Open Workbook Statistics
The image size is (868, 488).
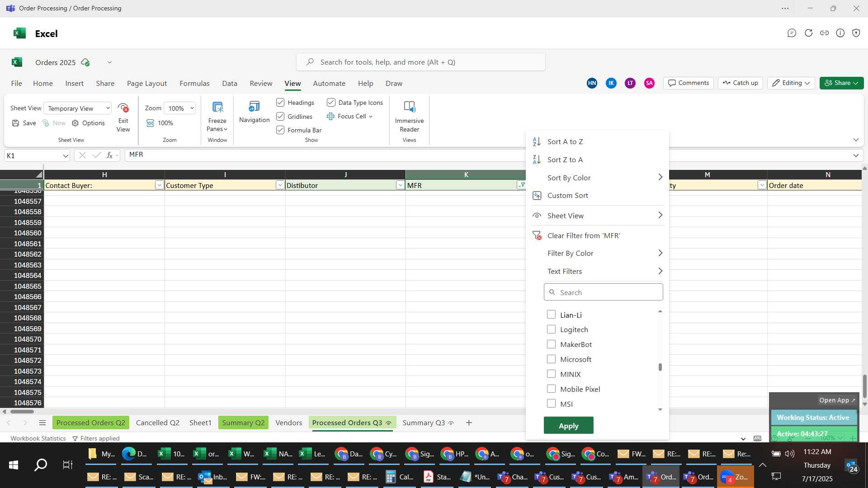click(38, 438)
